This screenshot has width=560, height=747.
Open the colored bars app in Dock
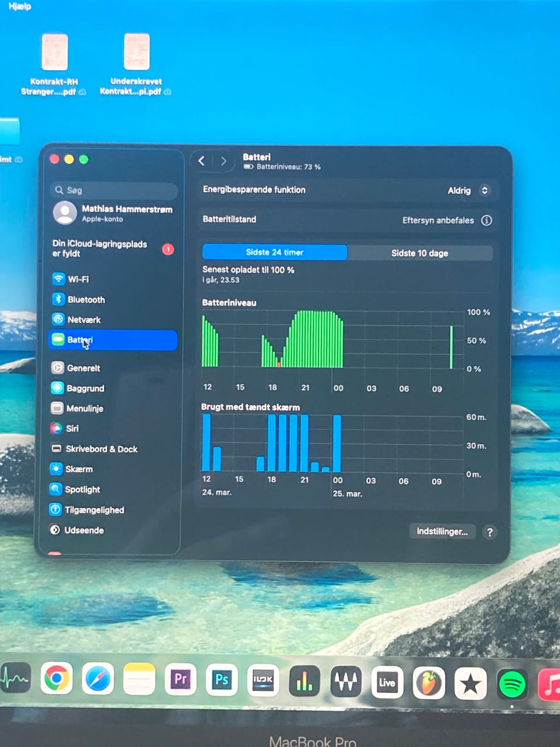pos(304,681)
